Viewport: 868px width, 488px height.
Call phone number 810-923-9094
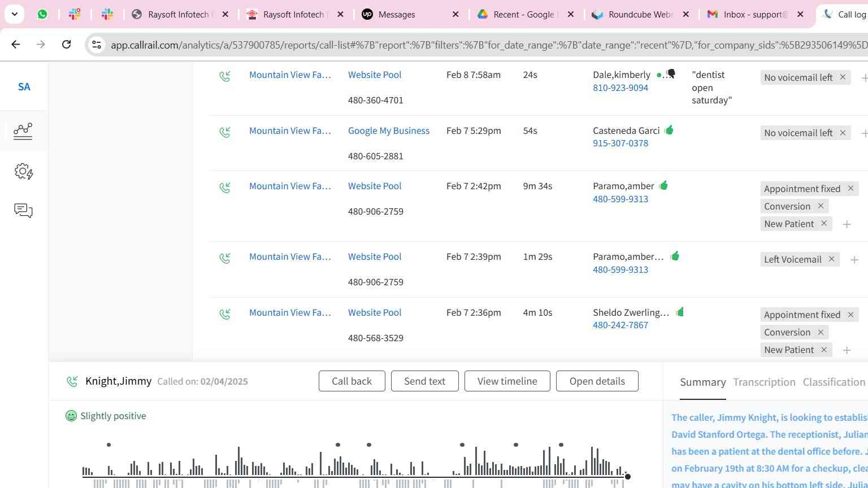[620, 88]
